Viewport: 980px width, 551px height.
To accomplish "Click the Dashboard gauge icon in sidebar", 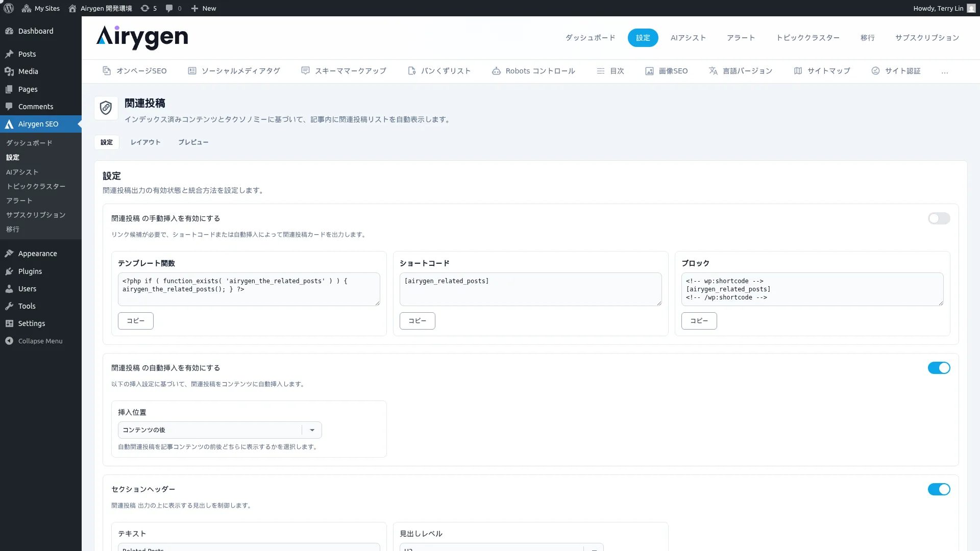I will click(x=9, y=31).
